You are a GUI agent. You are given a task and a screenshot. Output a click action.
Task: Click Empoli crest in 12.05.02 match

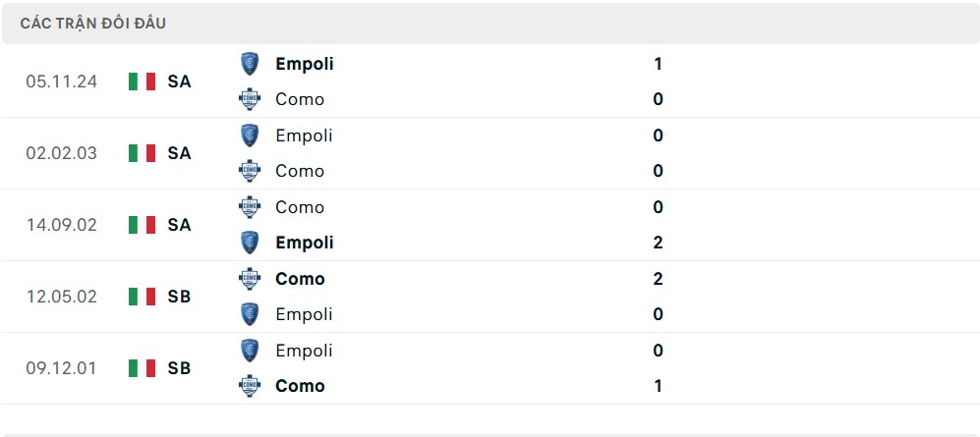pyautogui.click(x=250, y=314)
